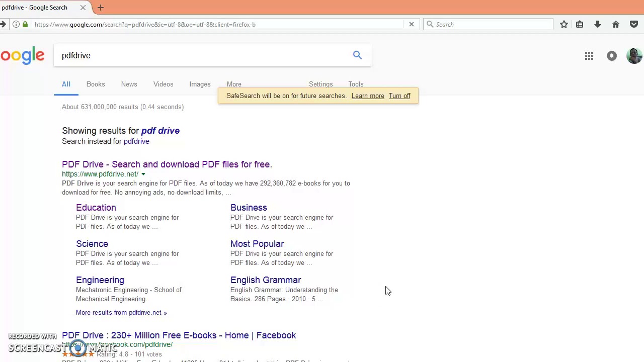Click Learn more in SafeSearch notice
Image resolution: width=644 pixels, height=362 pixels.
[368, 96]
